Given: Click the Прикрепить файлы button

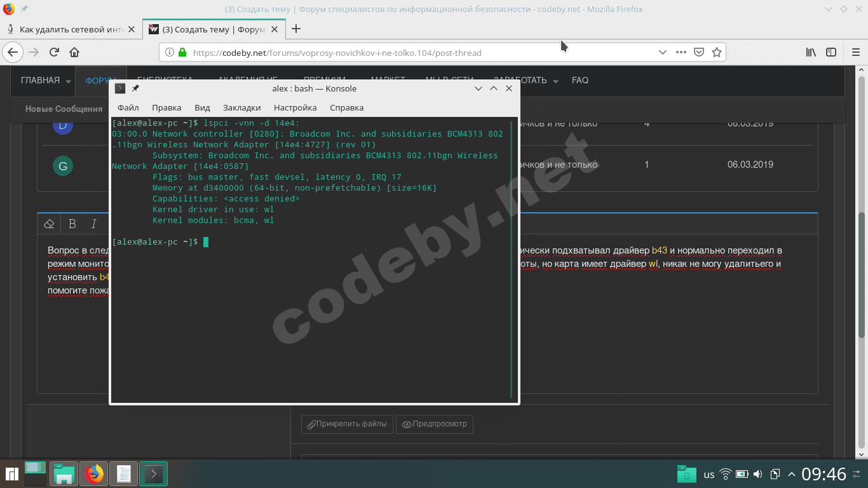Looking at the screenshot, I should click(x=347, y=424).
